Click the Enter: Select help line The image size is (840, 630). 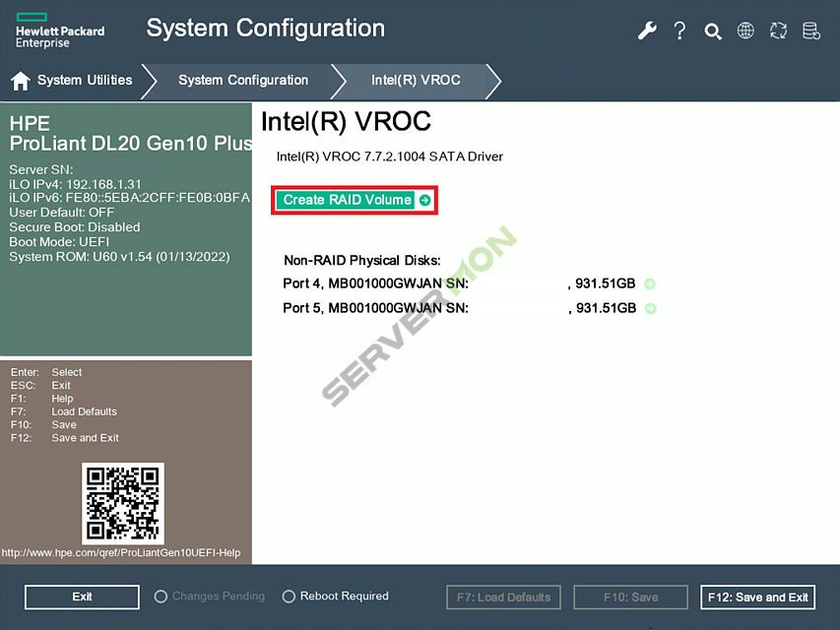(46, 372)
